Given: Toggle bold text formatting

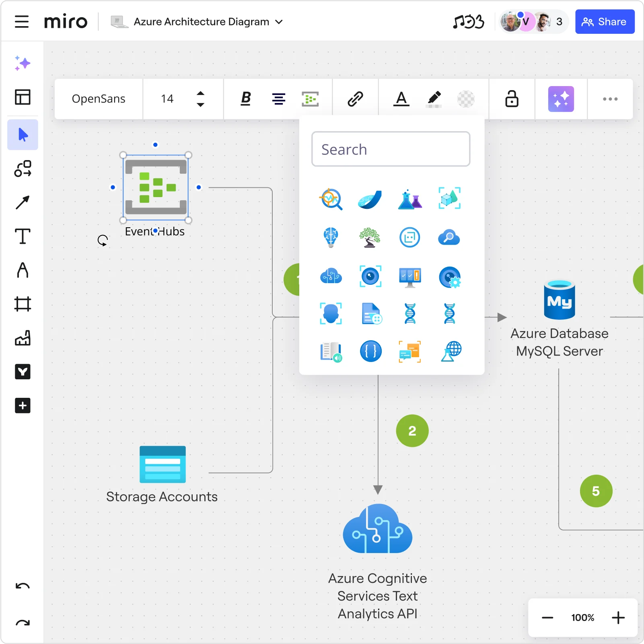Looking at the screenshot, I should [x=246, y=99].
